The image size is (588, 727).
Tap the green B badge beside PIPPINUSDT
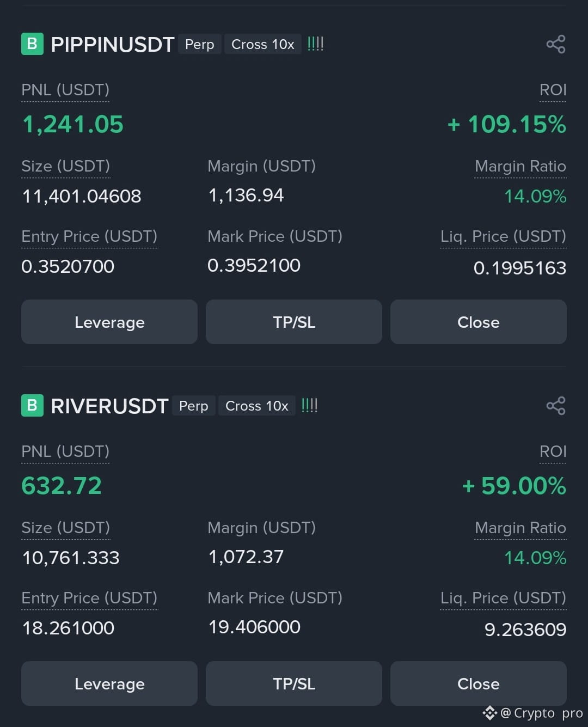click(x=32, y=44)
